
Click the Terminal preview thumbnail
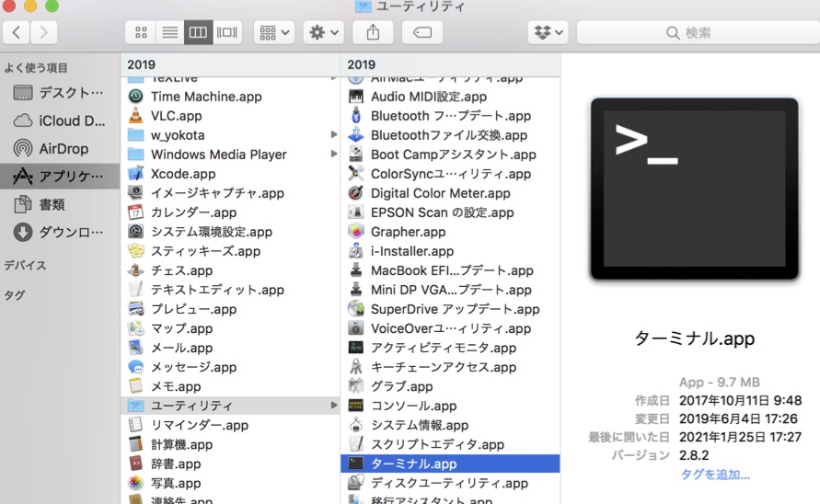695,189
